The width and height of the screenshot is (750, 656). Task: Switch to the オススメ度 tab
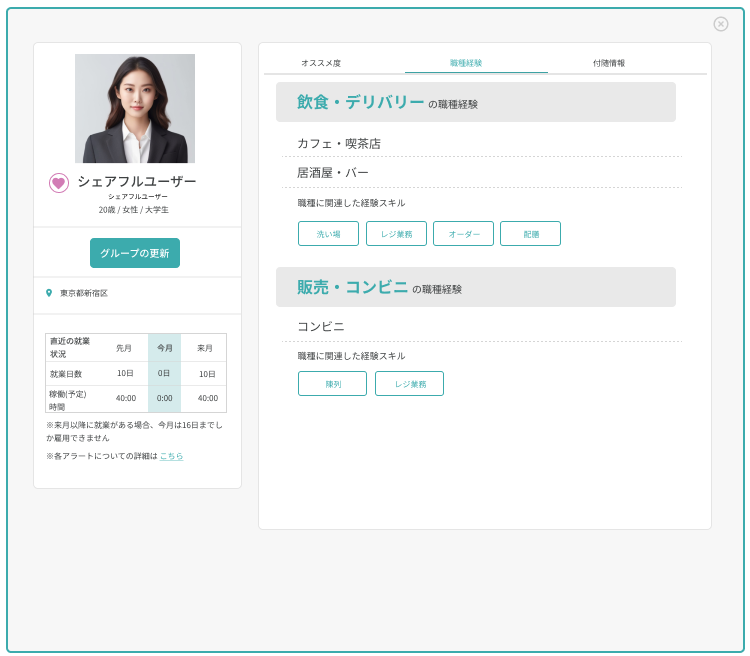coord(321,63)
